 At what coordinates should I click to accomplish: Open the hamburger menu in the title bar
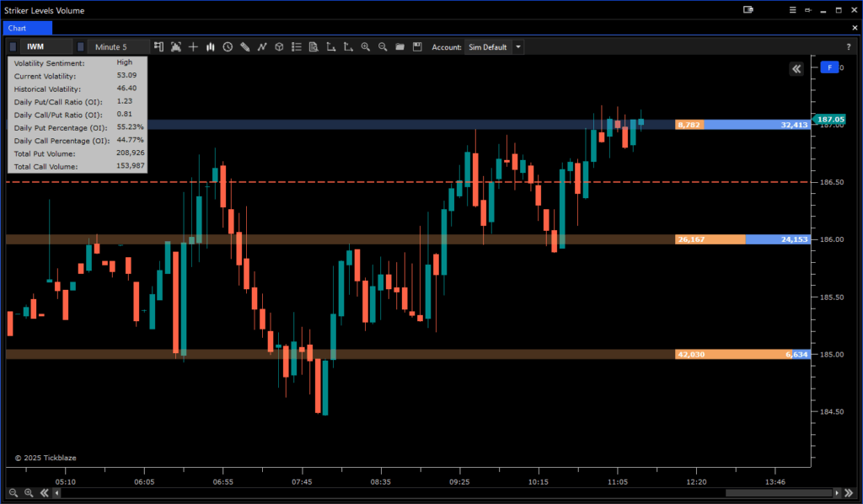(791, 9)
